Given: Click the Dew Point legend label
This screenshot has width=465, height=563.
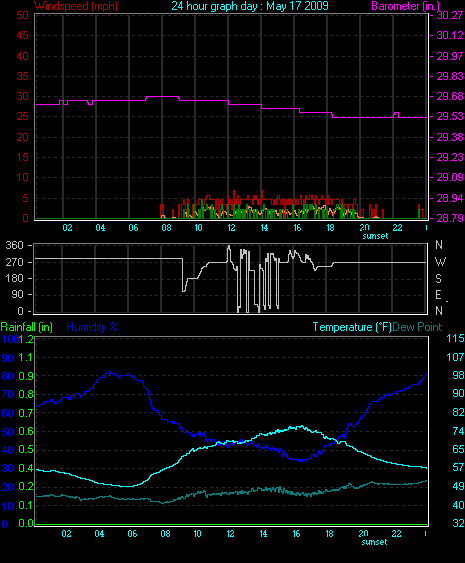Looking at the screenshot, I should (x=417, y=327).
